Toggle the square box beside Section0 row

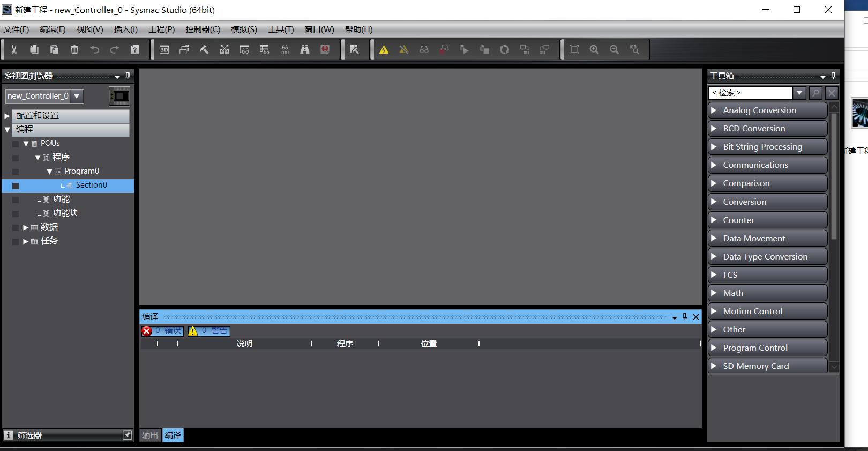[x=16, y=186]
